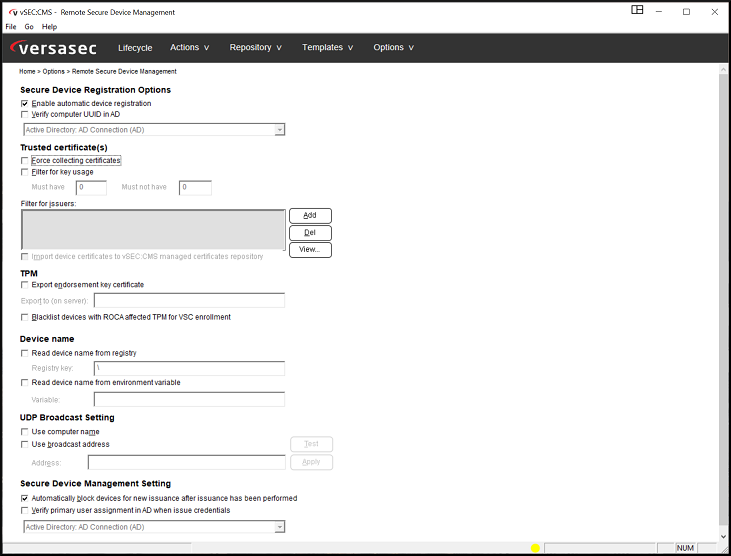
Task: Tick Force collecting certificates checkbox
Action: pos(25,161)
